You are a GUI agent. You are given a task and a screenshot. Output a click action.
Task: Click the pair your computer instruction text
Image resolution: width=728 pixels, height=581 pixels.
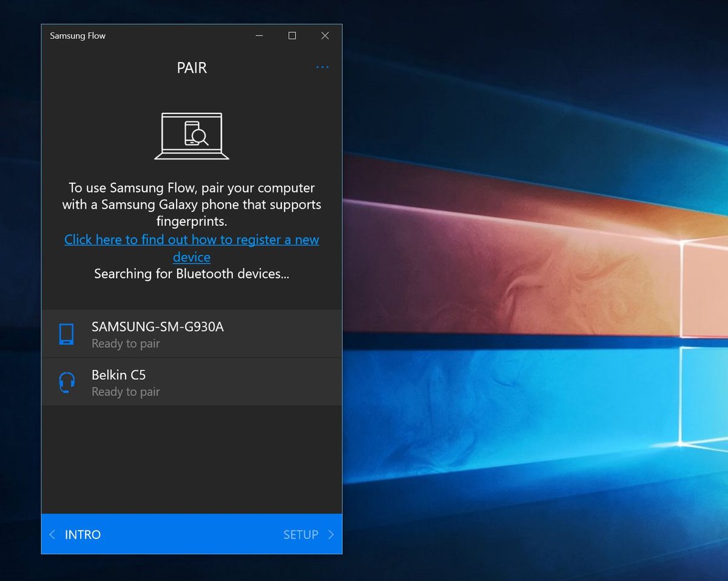click(x=192, y=205)
